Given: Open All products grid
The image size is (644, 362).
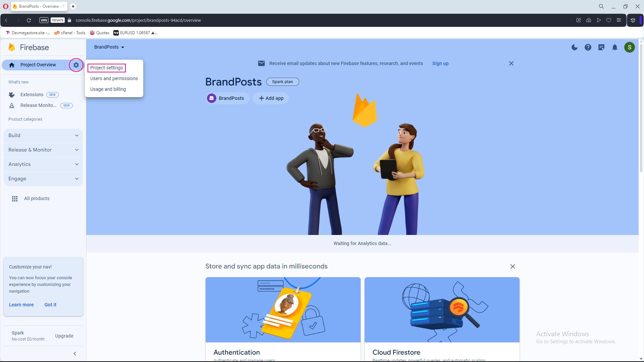Looking at the screenshot, I should point(31,198).
